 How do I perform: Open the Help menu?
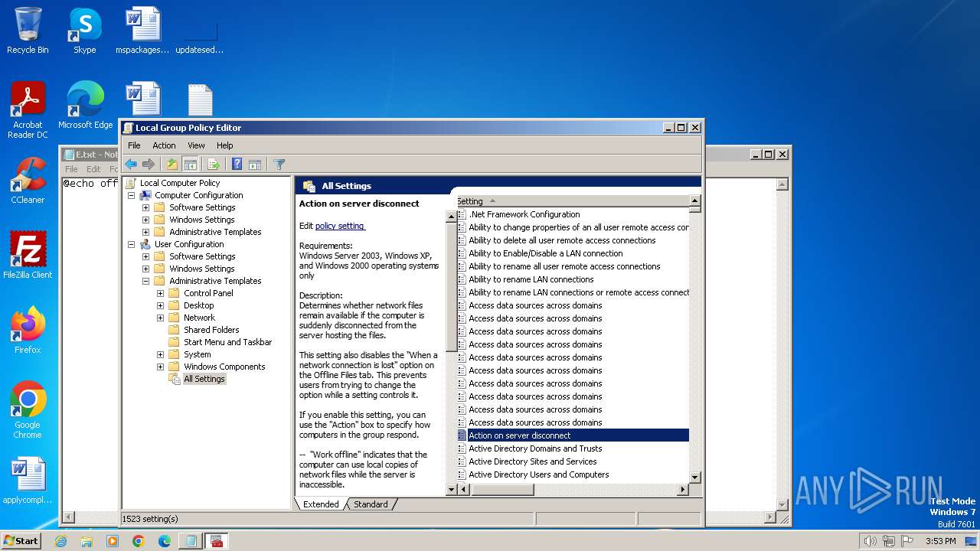pos(224,145)
